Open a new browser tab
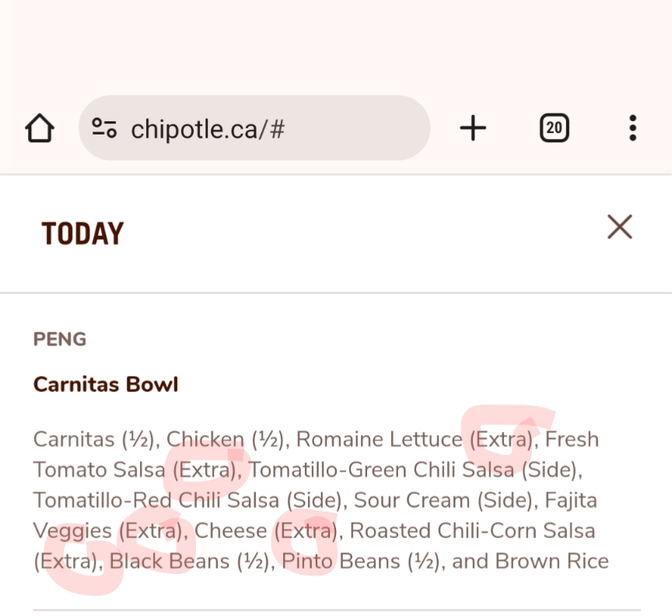 coord(473,128)
